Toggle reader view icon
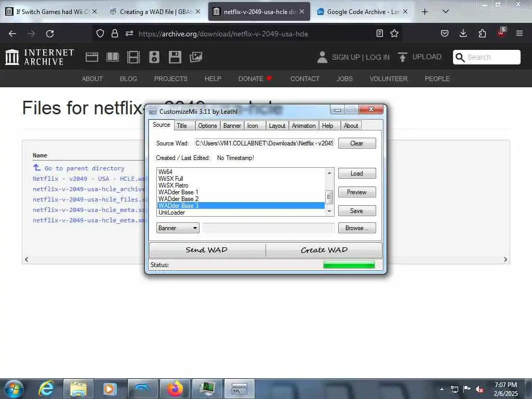Image resolution: width=532 pixels, height=399 pixels. (x=380, y=33)
